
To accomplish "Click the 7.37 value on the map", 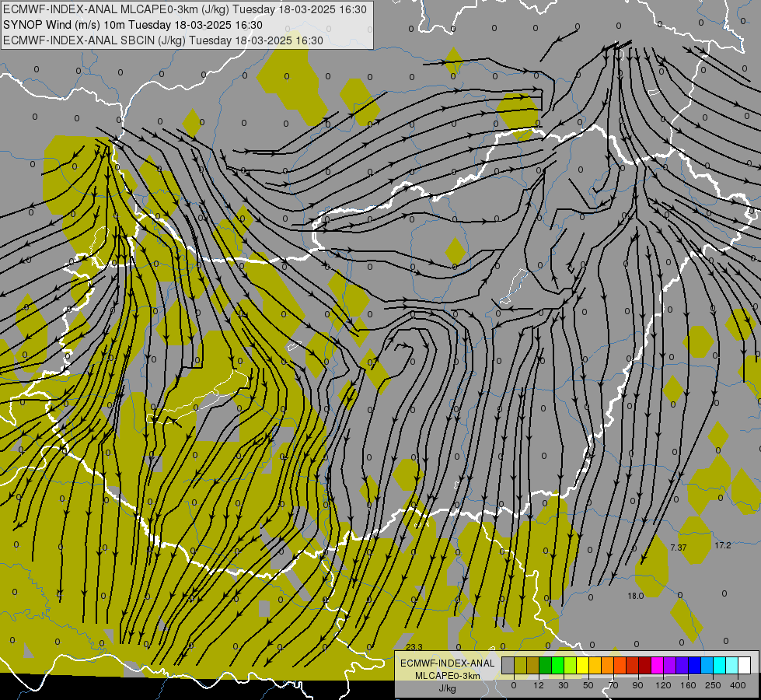I will pyautogui.click(x=679, y=548).
